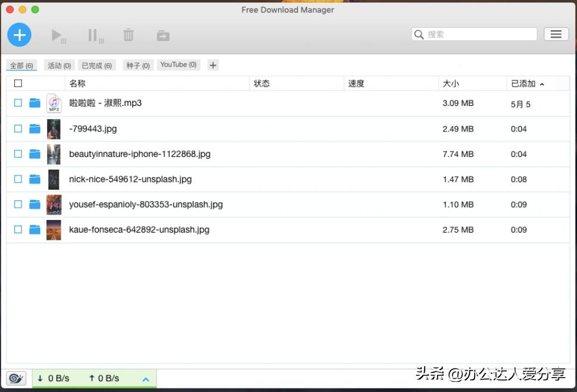This screenshot has width=577, height=392.
Task: Open the folder icon next to nick-nice-549612-unsplash.jpg
Action: (x=35, y=178)
